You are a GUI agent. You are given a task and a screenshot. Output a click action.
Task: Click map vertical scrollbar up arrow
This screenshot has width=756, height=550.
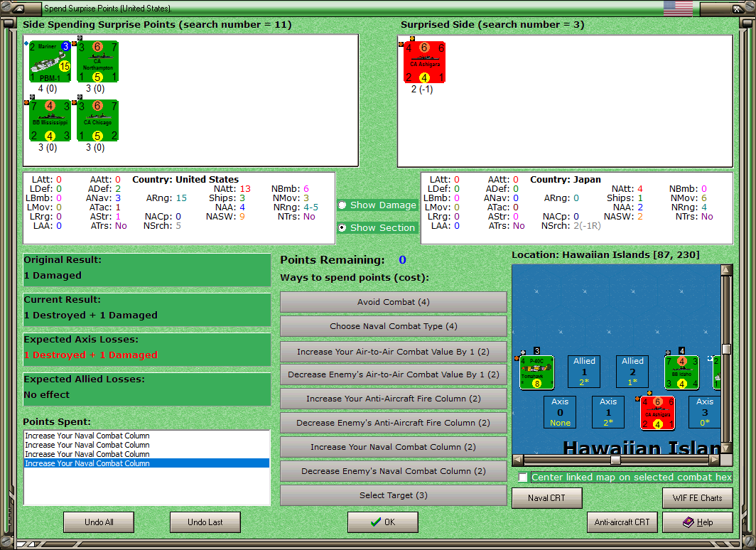pos(727,270)
